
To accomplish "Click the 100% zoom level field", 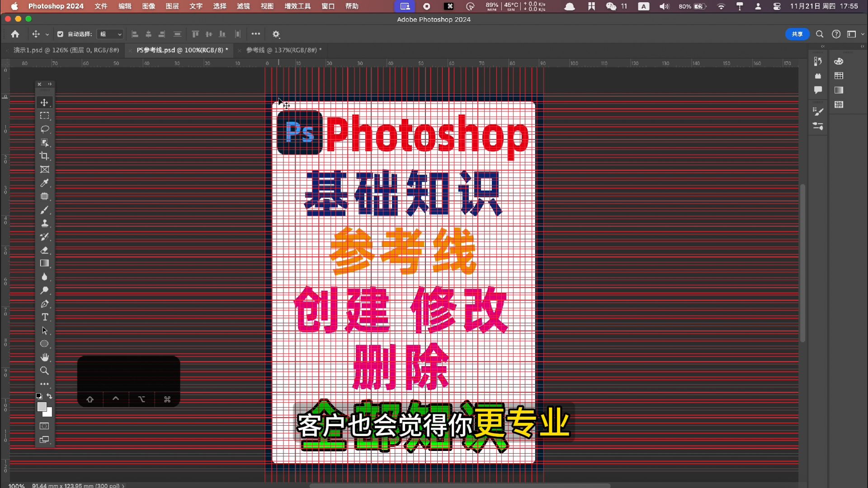I will pos(17,485).
